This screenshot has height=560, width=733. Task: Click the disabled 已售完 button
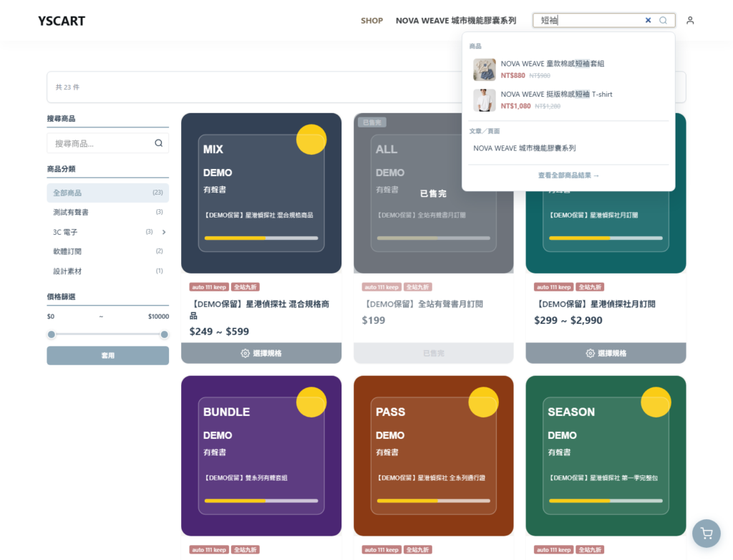433,353
